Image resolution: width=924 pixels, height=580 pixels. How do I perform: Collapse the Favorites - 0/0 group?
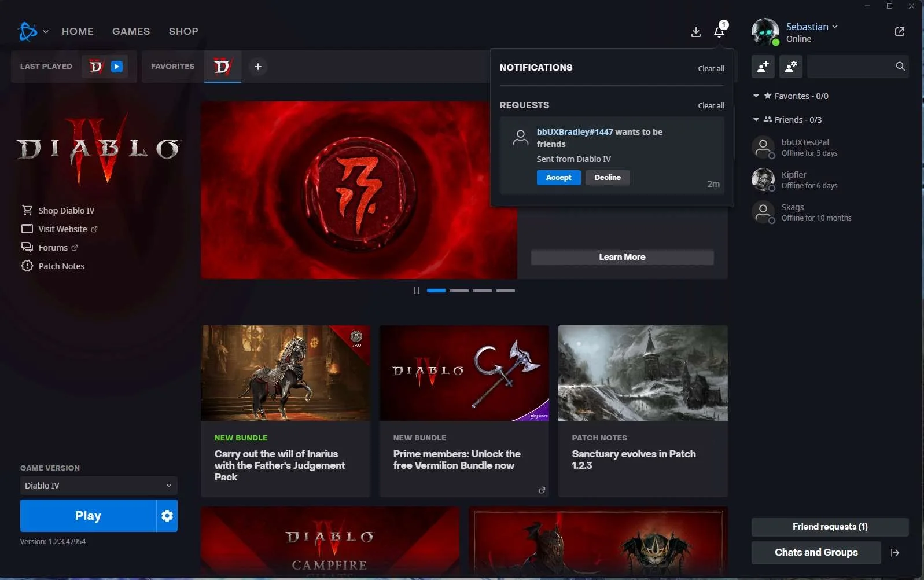[x=756, y=96]
